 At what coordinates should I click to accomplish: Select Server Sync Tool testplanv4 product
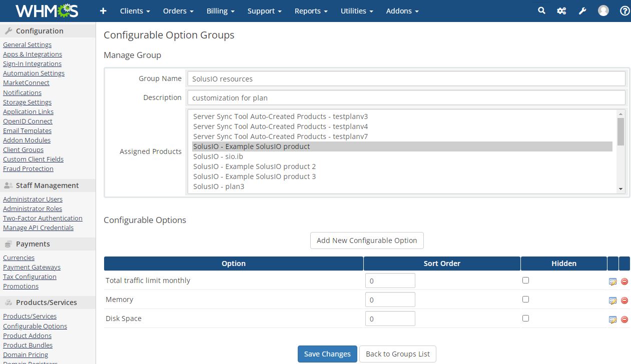tap(402, 126)
